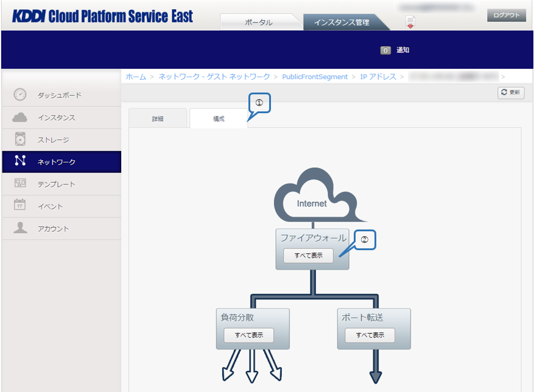Screen dimensions: 534x392
Task: Open ストレージ in the sidebar
Action: click(61, 139)
